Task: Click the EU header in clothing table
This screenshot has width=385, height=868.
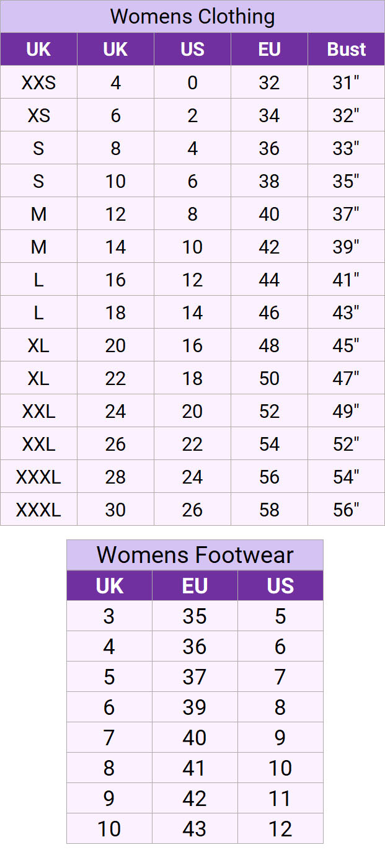Action: pyautogui.click(x=269, y=49)
